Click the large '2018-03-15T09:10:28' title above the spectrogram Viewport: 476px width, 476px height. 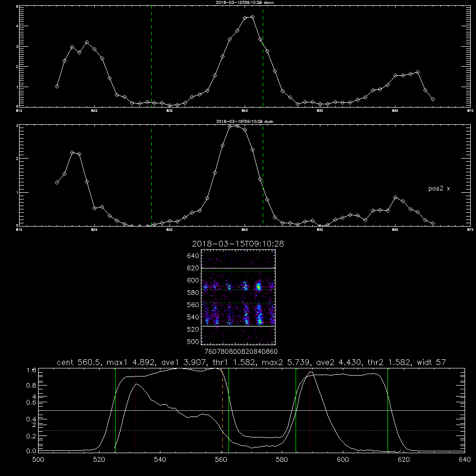point(238,244)
